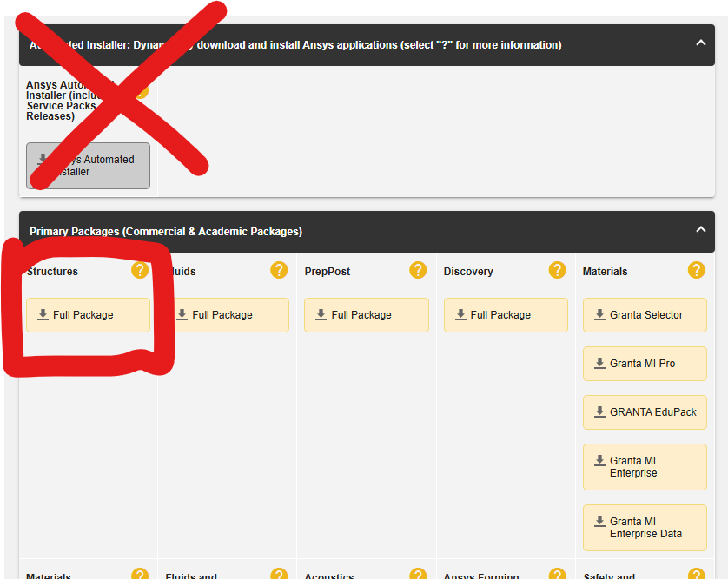The height and width of the screenshot is (579, 728).
Task: Click download arrow on PrepPost Full Package
Action: click(321, 314)
